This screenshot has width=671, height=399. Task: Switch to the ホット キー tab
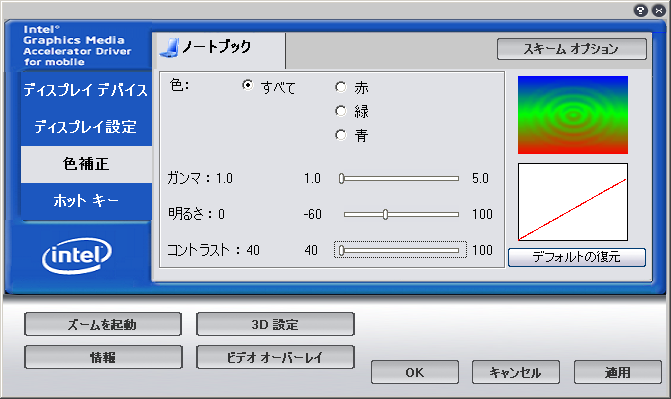[86, 201]
